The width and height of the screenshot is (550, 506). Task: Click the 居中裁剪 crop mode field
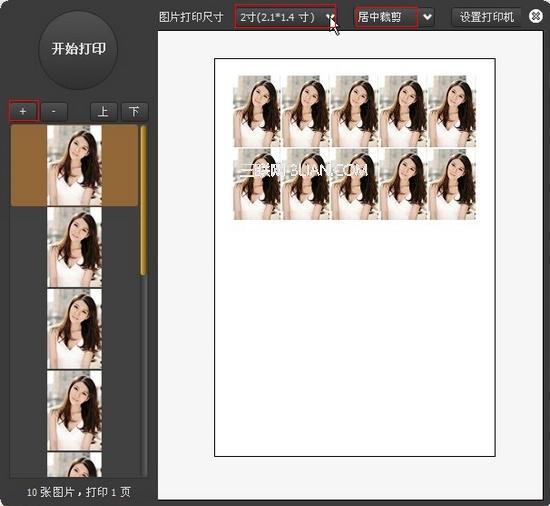(387, 17)
